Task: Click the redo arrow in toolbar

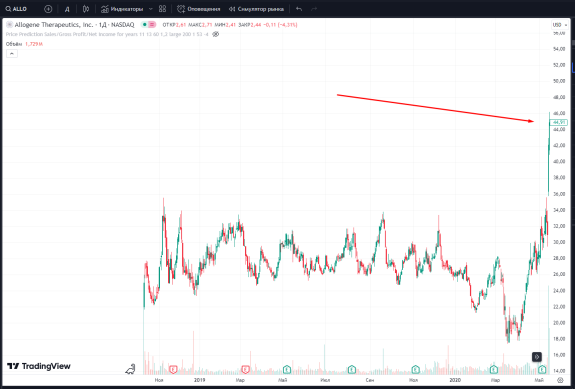Action: pyautogui.click(x=314, y=9)
